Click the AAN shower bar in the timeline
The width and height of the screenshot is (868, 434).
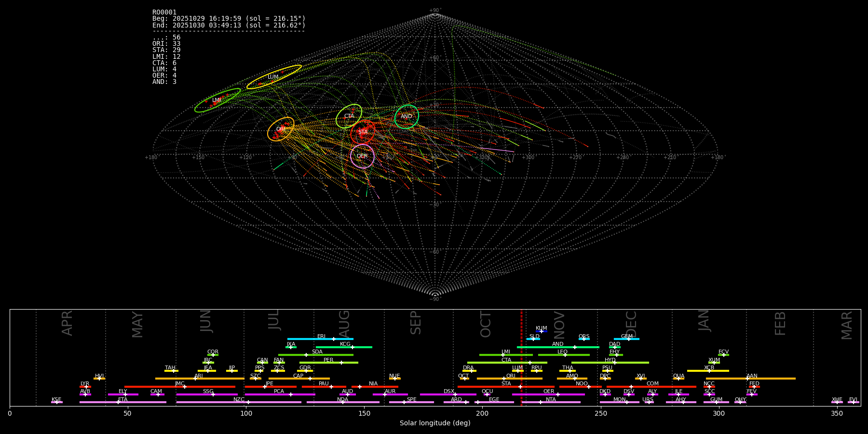[x=750, y=379]
